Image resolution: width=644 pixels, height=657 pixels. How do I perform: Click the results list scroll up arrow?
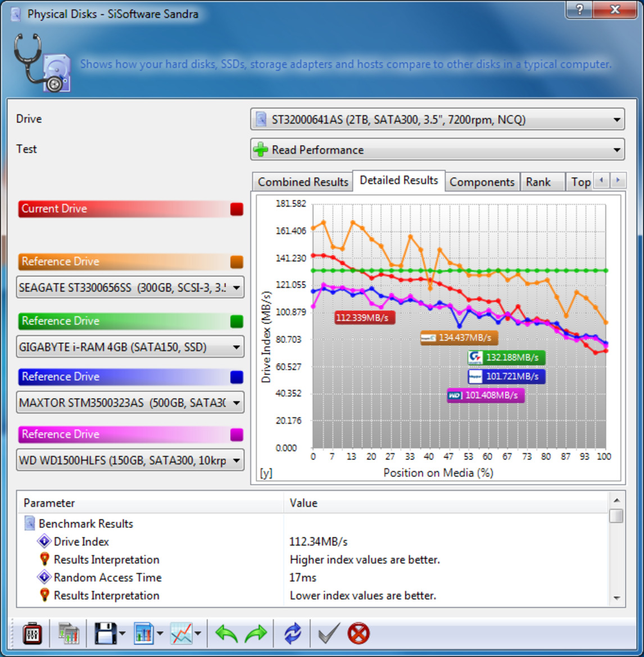[x=616, y=500]
